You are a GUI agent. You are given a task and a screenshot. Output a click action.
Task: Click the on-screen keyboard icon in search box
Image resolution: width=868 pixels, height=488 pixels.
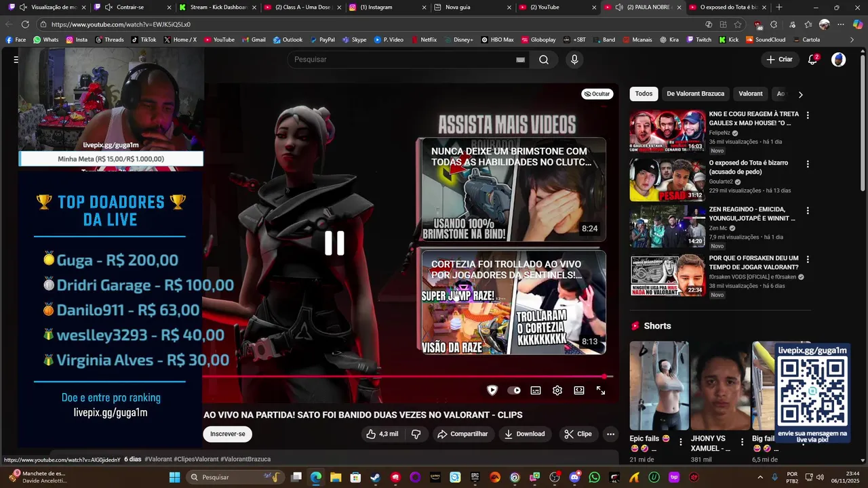click(x=520, y=60)
